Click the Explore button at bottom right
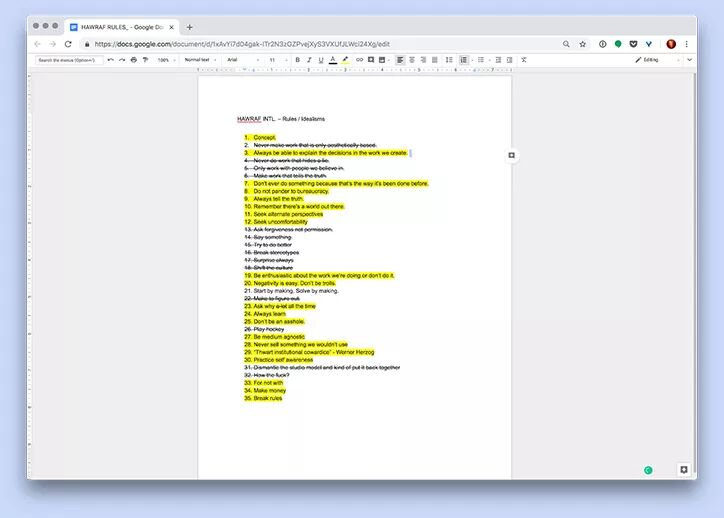This screenshot has height=518, width=724. pyautogui.click(x=684, y=470)
